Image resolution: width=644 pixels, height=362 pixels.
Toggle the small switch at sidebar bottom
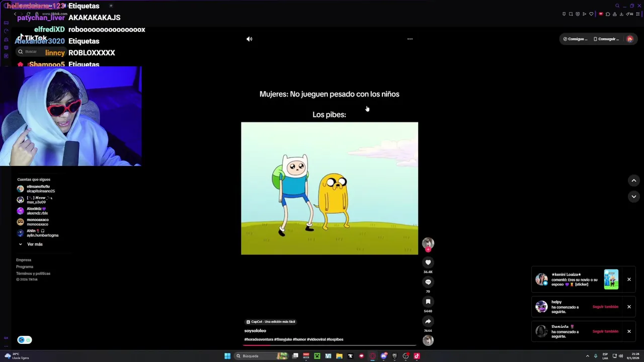[25, 340]
